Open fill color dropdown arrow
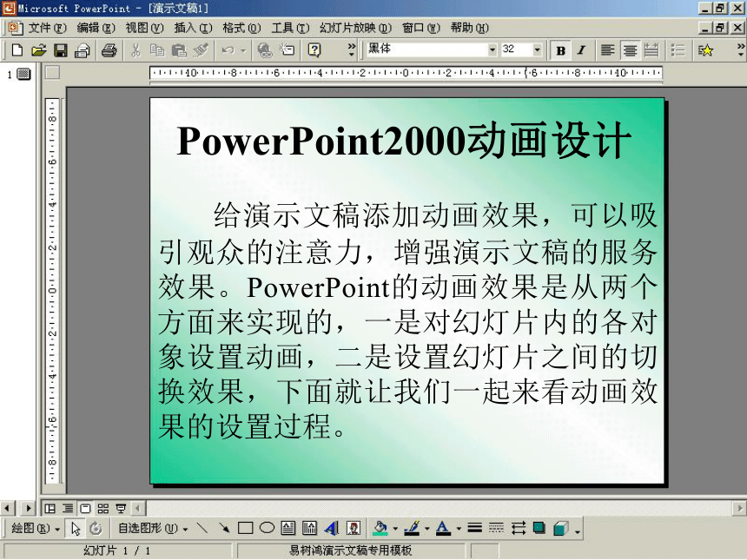This screenshot has width=747, height=560. click(x=395, y=529)
